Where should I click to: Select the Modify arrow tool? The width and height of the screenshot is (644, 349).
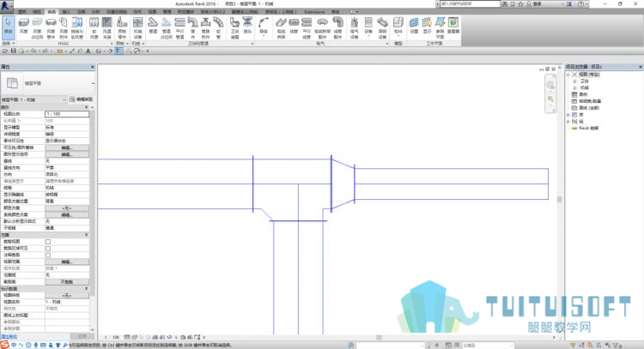9,27
